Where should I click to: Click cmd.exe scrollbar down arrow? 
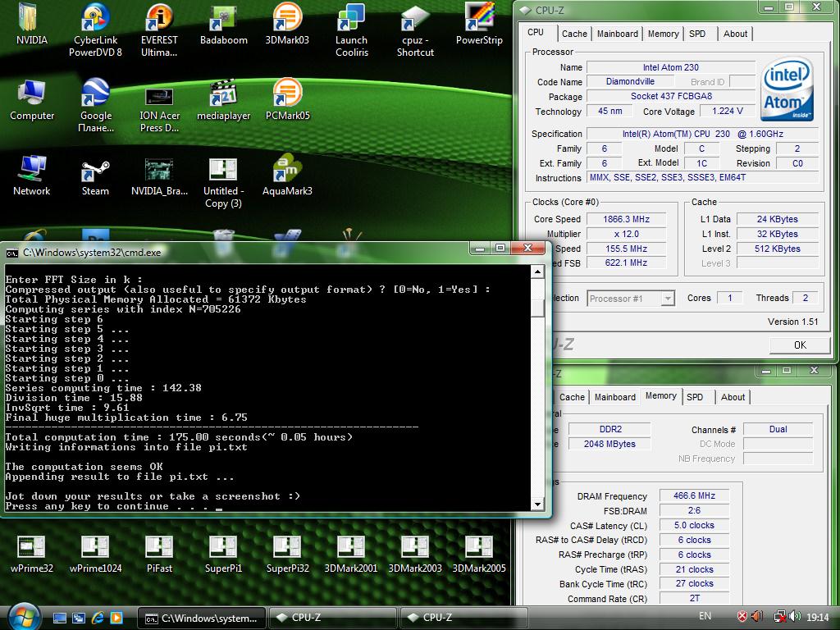[x=537, y=504]
